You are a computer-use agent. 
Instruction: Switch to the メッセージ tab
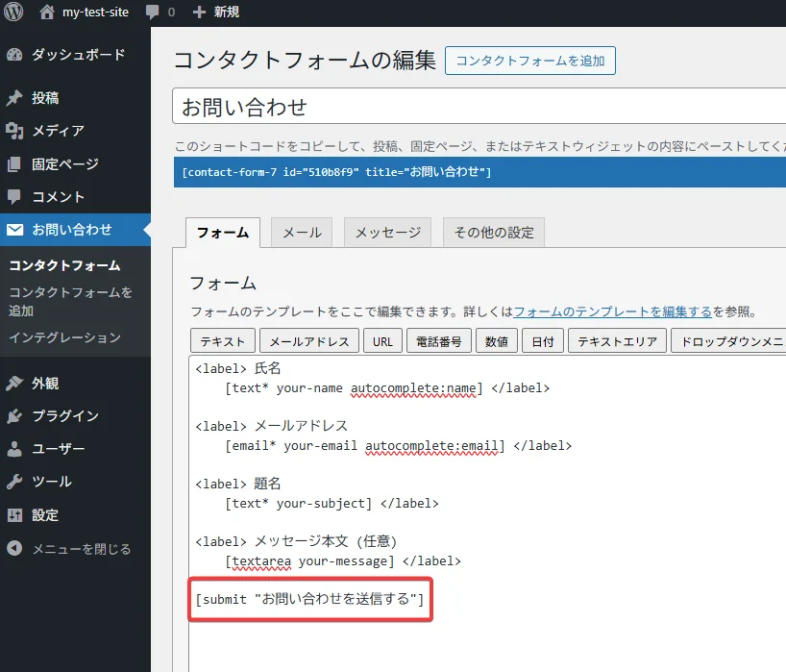click(387, 233)
